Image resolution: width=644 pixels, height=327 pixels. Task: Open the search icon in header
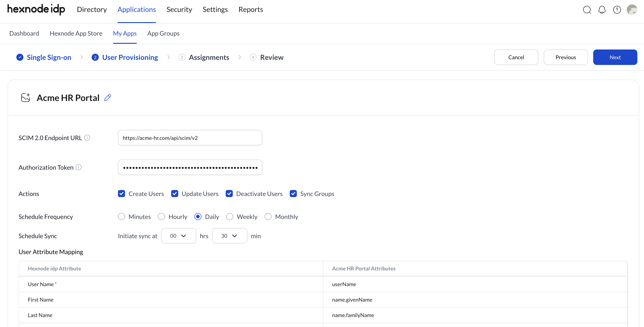[587, 10]
